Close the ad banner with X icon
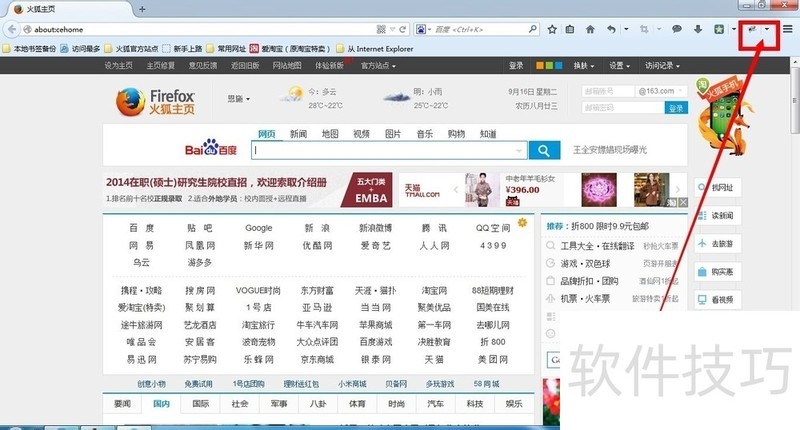 click(683, 203)
